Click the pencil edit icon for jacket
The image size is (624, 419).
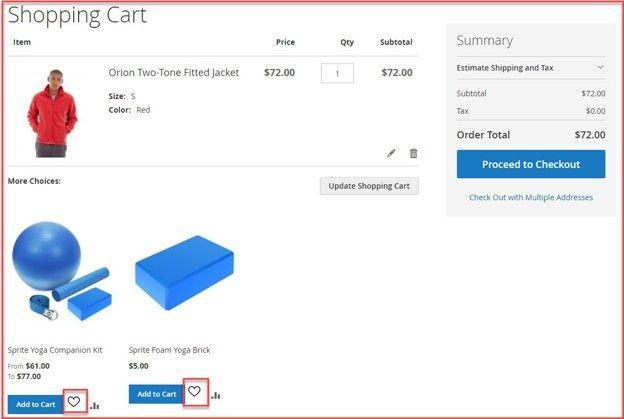[391, 153]
